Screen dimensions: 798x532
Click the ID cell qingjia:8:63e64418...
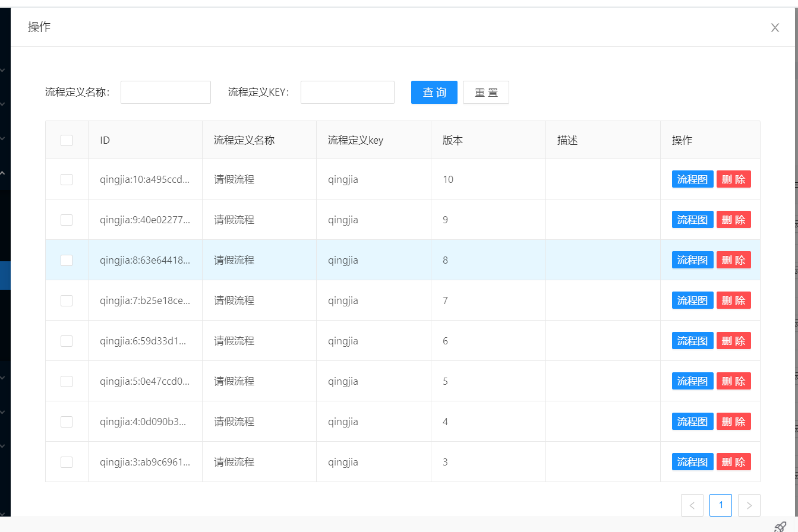[145, 260]
